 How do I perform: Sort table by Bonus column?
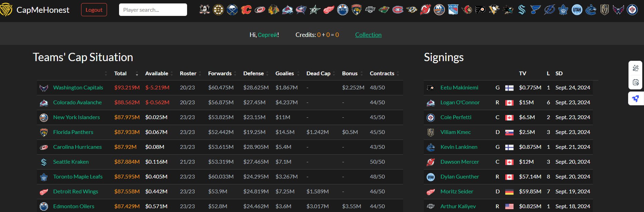pyautogui.click(x=352, y=74)
